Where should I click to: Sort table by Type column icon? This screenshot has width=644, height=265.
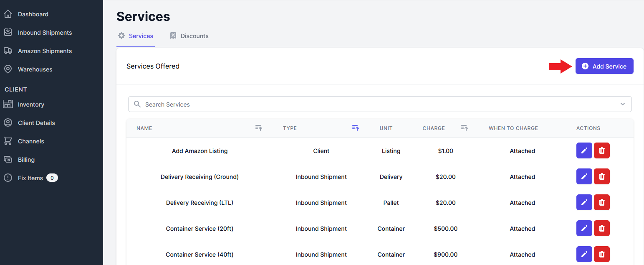[356, 128]
